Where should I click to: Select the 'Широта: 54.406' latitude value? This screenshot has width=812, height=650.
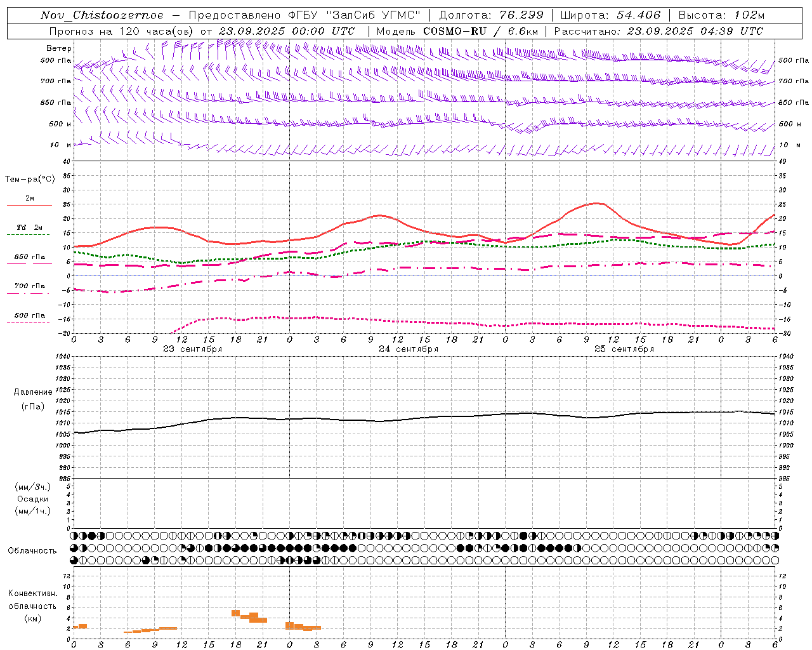click(x=610, y=15)
